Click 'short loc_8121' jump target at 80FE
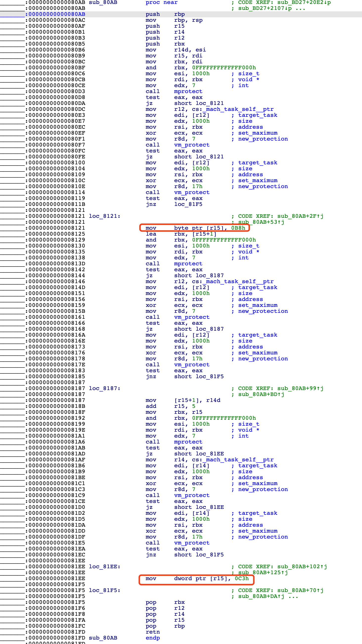 pyautogui.click(x=199, y=157)
